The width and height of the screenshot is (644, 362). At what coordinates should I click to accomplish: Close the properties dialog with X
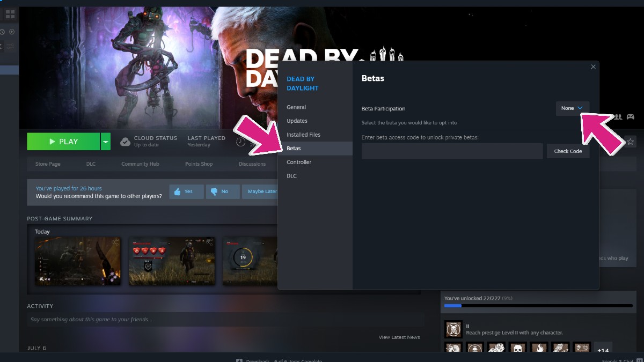(593, 67)
